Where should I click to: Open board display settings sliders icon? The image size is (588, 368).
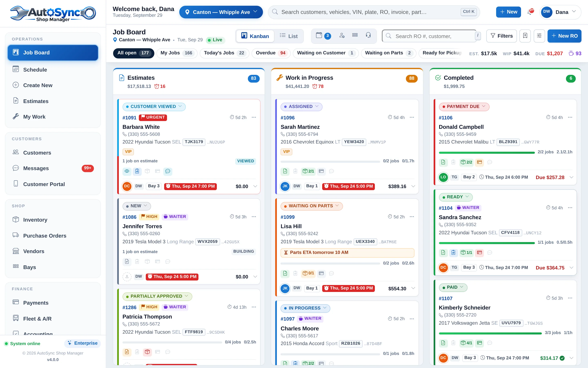(x=539, y=36)
